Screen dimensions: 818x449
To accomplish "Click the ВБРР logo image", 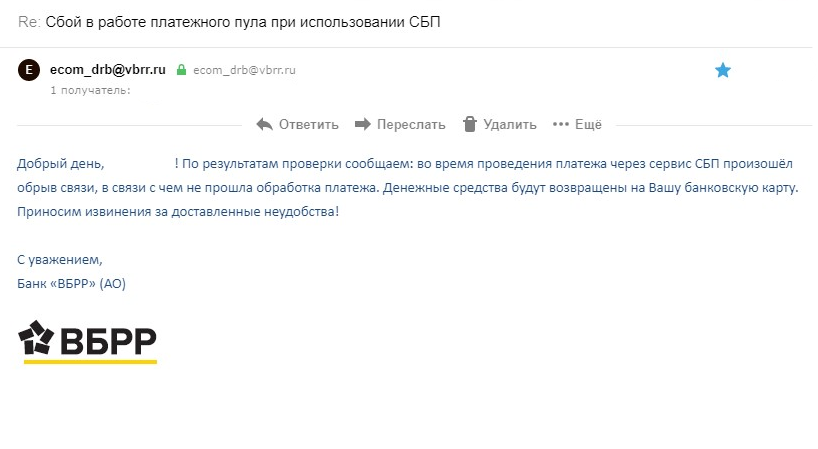I will (88, 342).
